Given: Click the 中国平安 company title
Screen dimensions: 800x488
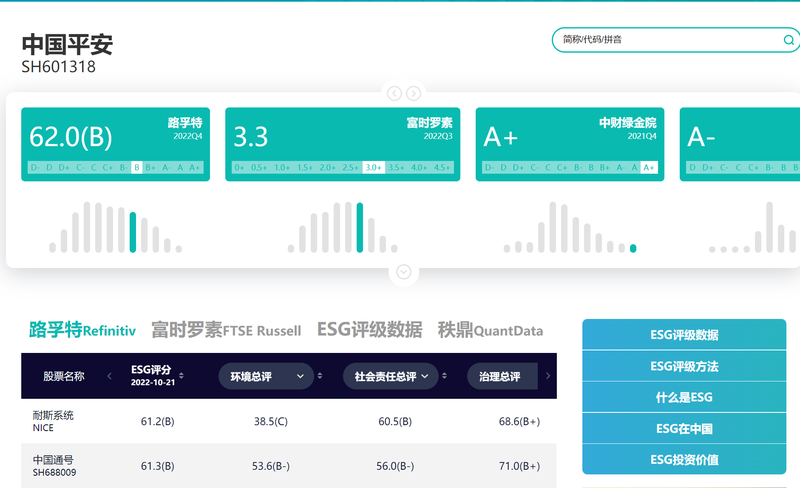Looking at the screenshot, I should pos(67,44).
